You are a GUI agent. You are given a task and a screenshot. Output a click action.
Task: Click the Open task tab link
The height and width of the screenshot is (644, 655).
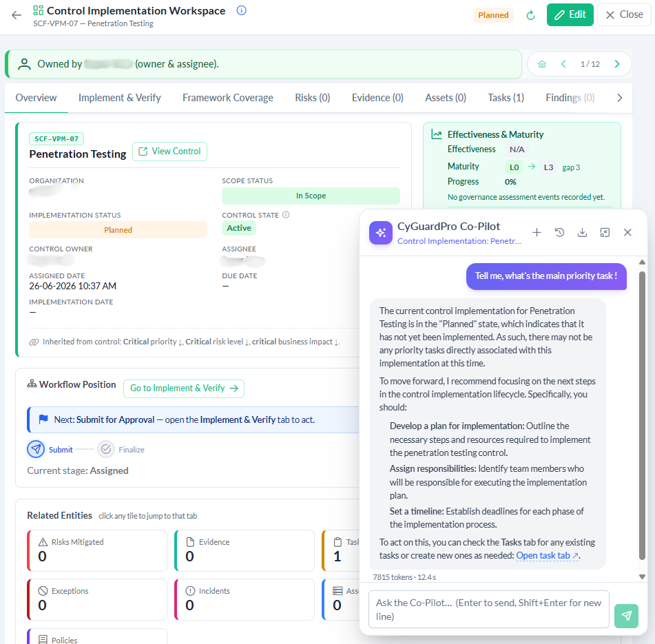coord(548,555)
